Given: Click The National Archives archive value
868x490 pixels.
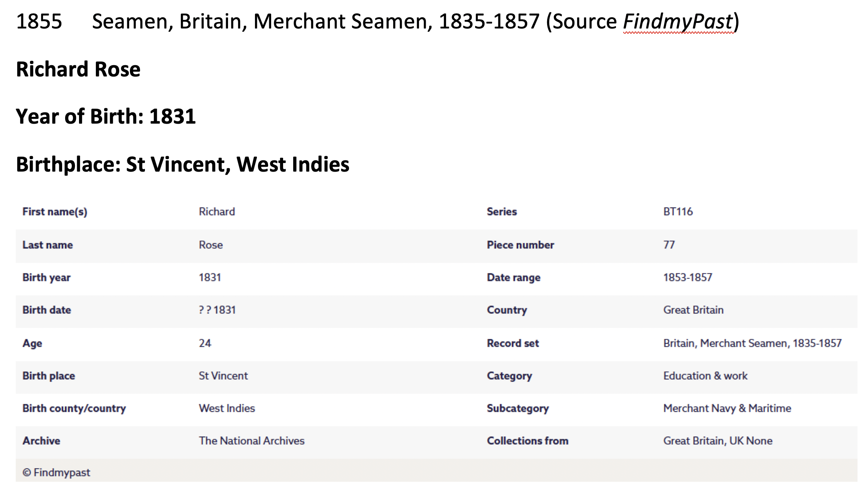Looking at the screenshot, I should tap(251, 441).
